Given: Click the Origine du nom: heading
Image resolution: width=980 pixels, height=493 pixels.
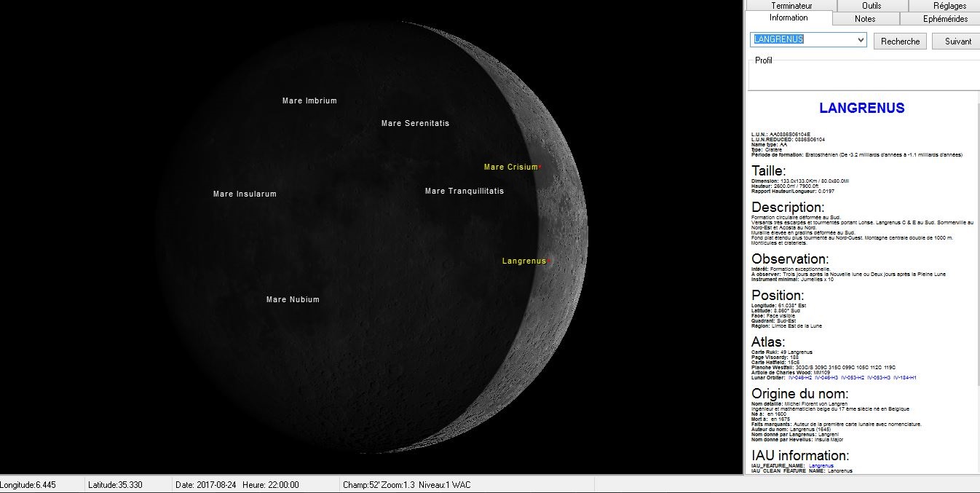Looking at the screenshot, I should tap(800, 394).
